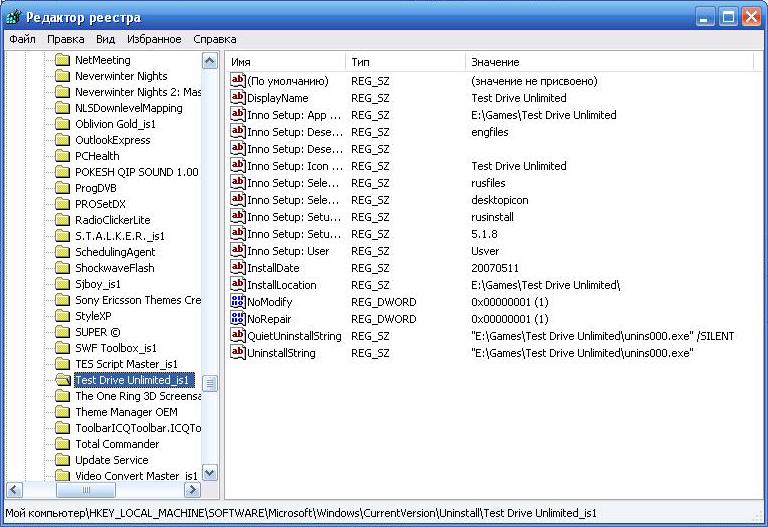
Task: Sort values by the Имя column header
Action: (x=287, y=62)
